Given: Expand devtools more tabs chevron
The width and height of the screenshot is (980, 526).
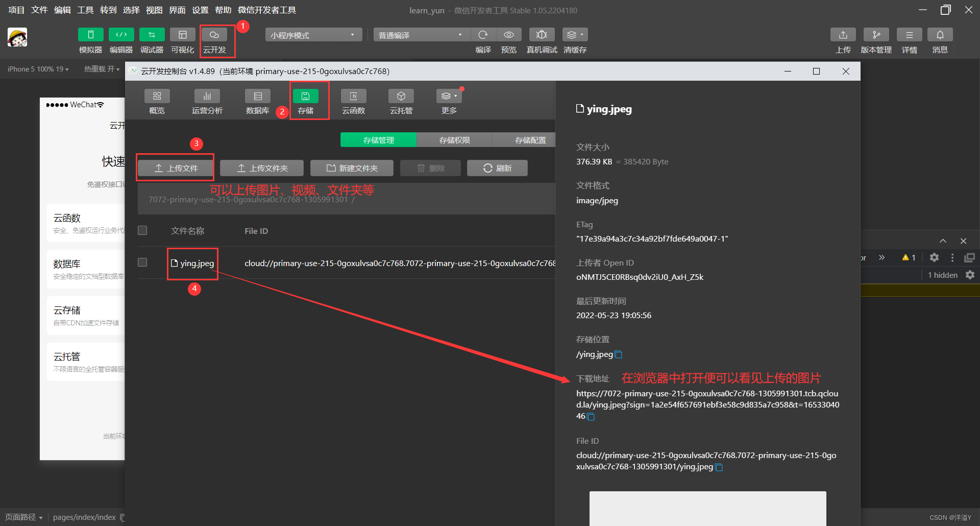Looking at the screenshot, I should [x=881, y=257].
